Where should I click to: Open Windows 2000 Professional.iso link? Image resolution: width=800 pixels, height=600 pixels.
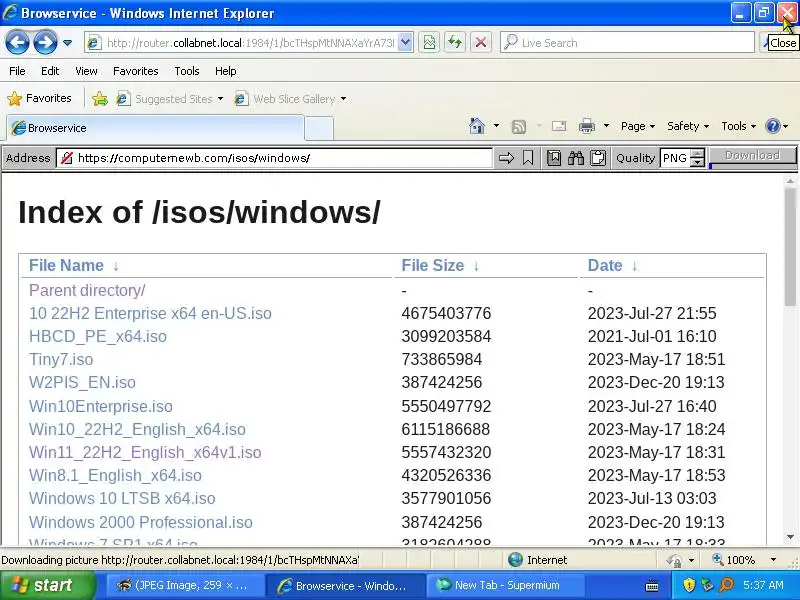click(141, 522)
